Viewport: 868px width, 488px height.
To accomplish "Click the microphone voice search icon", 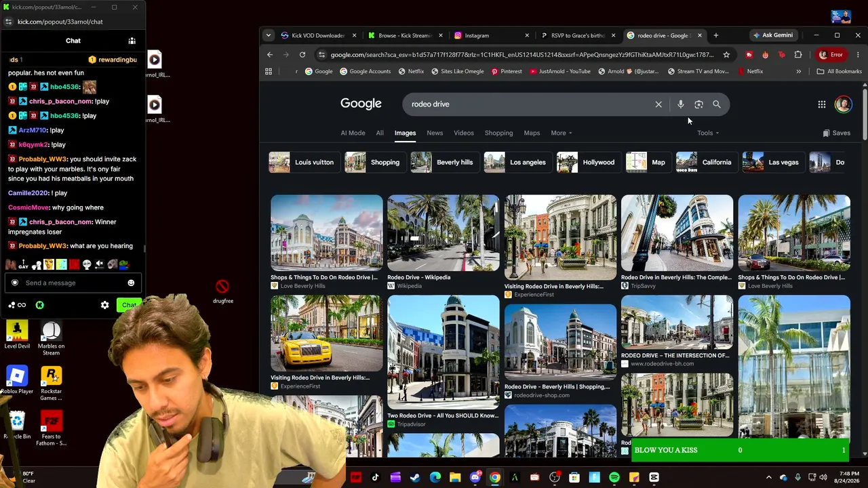I will [680, 104].
